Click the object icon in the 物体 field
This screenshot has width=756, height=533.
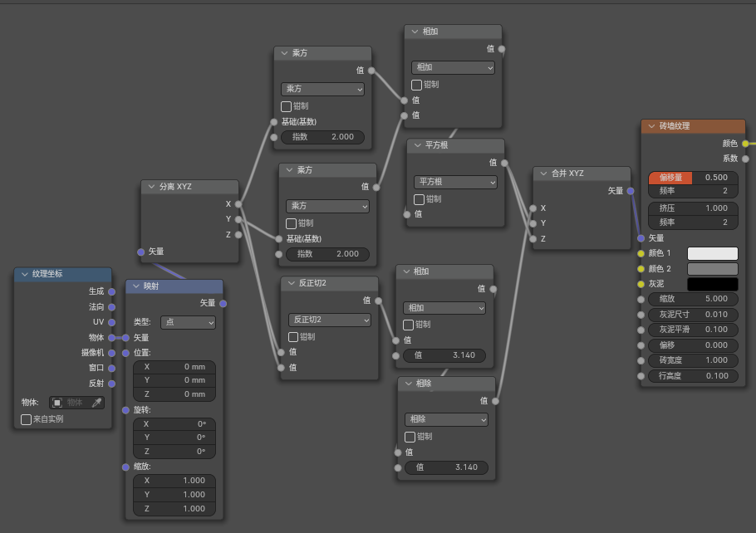point(57,403)
